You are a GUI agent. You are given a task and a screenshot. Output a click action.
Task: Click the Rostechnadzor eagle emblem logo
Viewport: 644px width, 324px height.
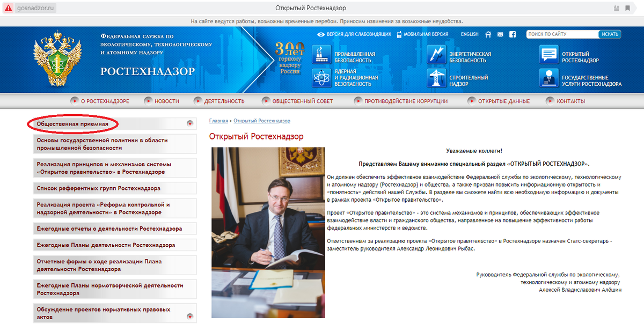click(x=57, y=60)
